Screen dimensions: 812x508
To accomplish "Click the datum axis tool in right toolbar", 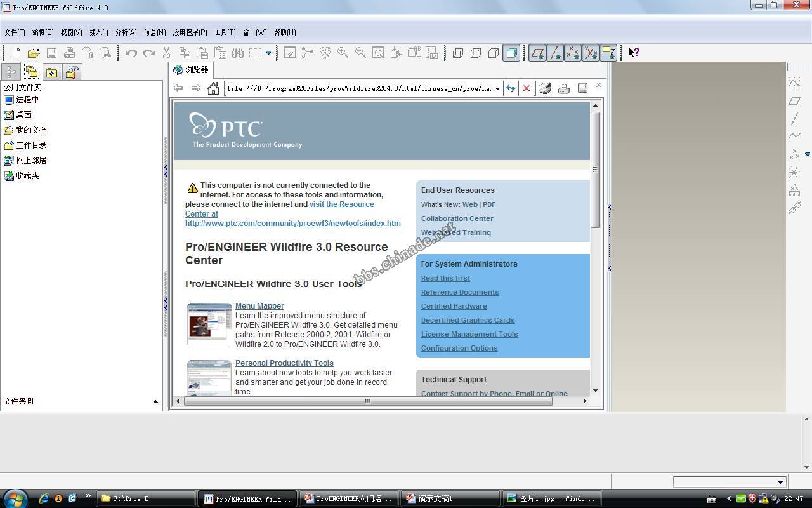I will (x=794, y=119).
